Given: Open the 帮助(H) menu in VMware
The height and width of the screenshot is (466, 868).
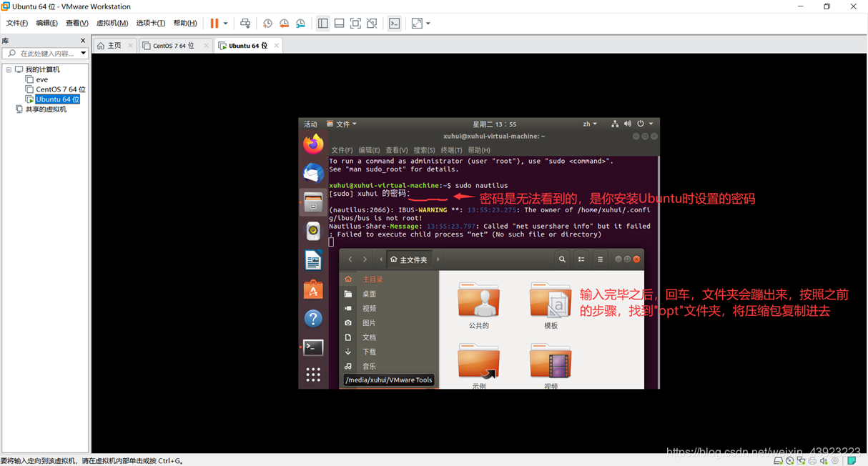Looking at the screenshot, I should pos(185,24).
